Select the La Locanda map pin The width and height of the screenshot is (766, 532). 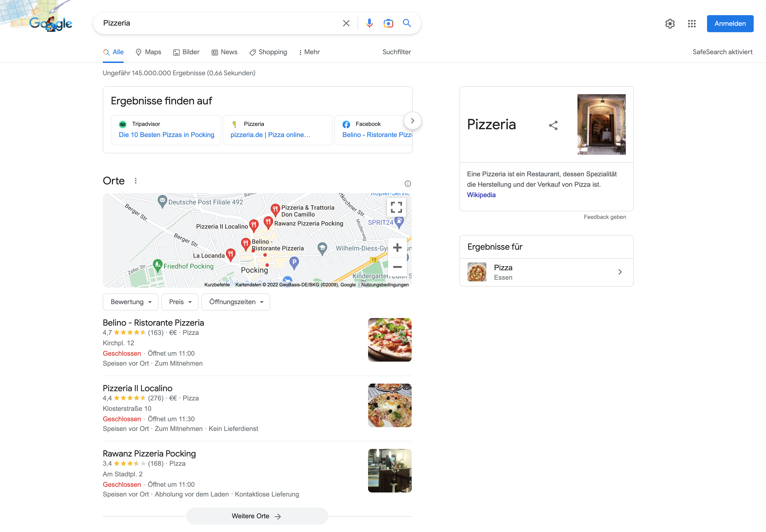pyautogui.click(x=230, y=255)
